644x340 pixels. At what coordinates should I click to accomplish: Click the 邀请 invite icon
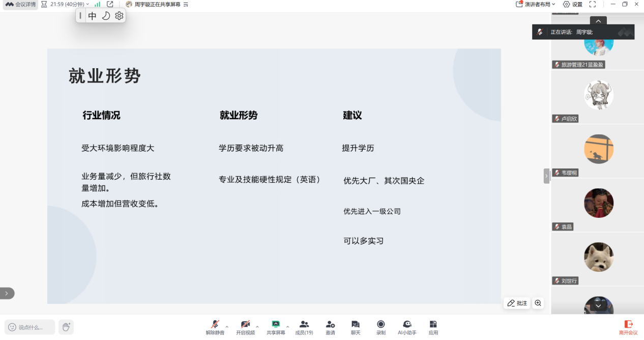pyautogui.click(x=330, y=326)
